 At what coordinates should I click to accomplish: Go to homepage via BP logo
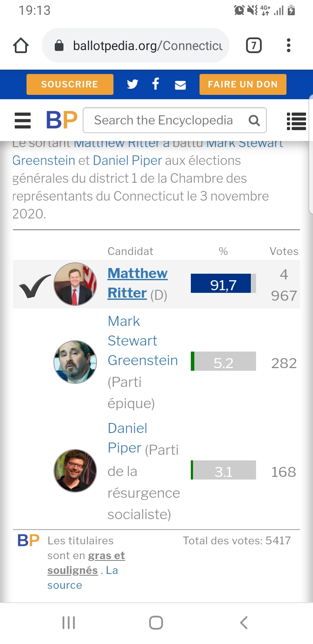62,120
